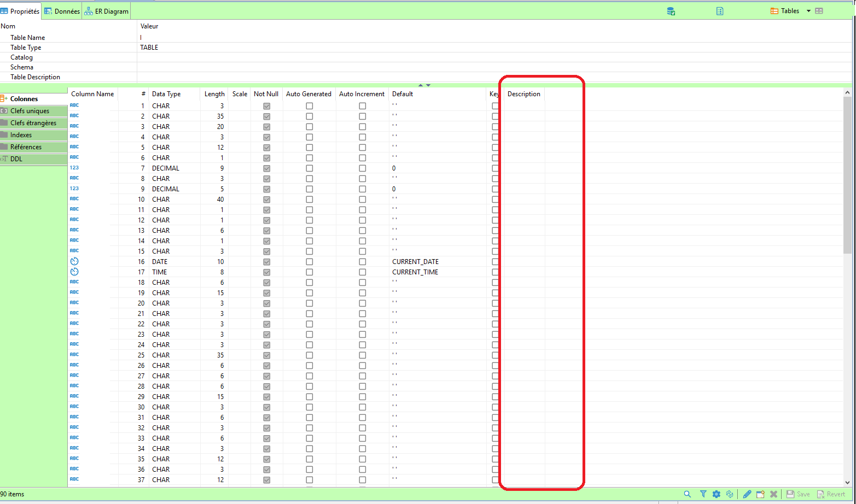Refresh the table data with the refresh icon
The image size is (856, 504).
coord(730,494)
